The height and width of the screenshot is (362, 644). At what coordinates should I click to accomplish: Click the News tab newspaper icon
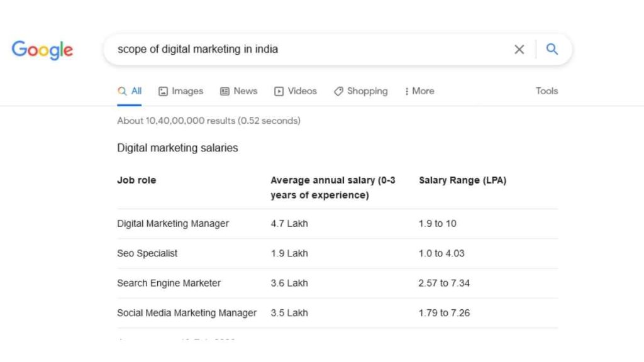(225, 92)
